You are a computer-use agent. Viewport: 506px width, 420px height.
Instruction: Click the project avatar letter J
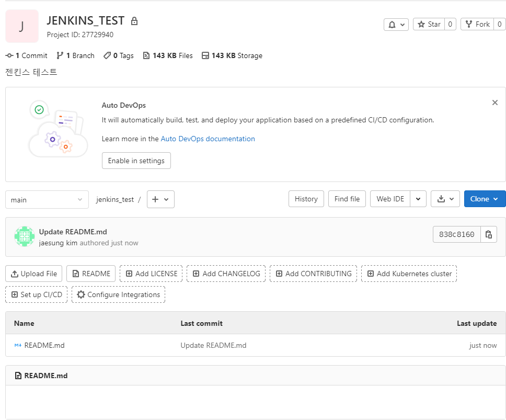22,26
